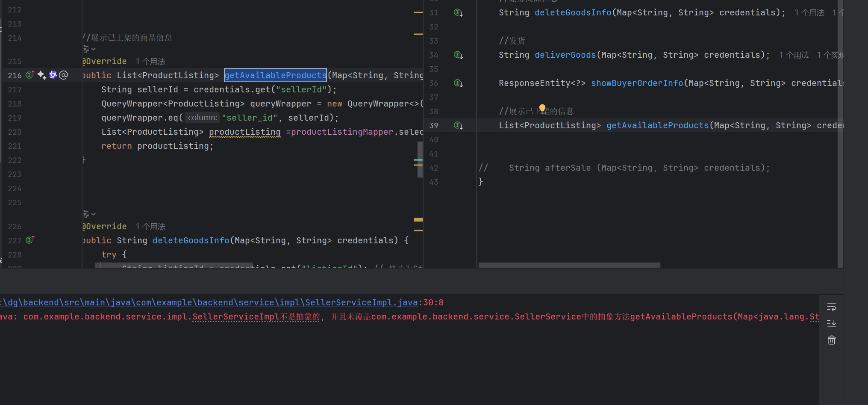Expand the inlay dropdown above line 226

pyautogui.click(x=89, y=214)
